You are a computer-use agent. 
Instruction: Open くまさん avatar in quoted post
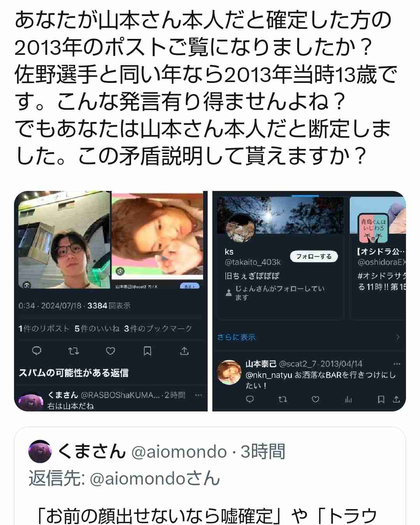pos(40,451)
